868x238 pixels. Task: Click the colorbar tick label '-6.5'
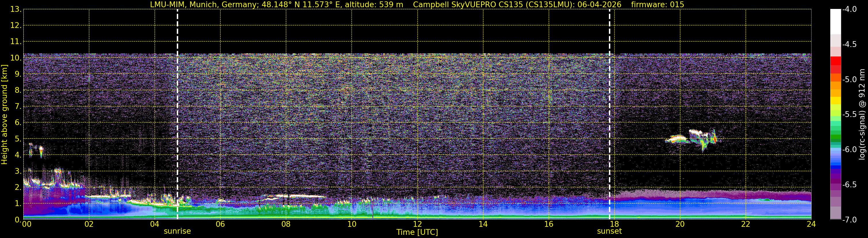pos(849,185)
